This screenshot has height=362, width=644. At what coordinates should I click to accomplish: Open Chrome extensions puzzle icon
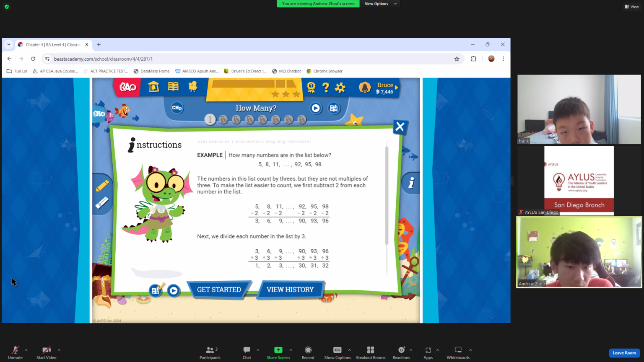point(473,59)
